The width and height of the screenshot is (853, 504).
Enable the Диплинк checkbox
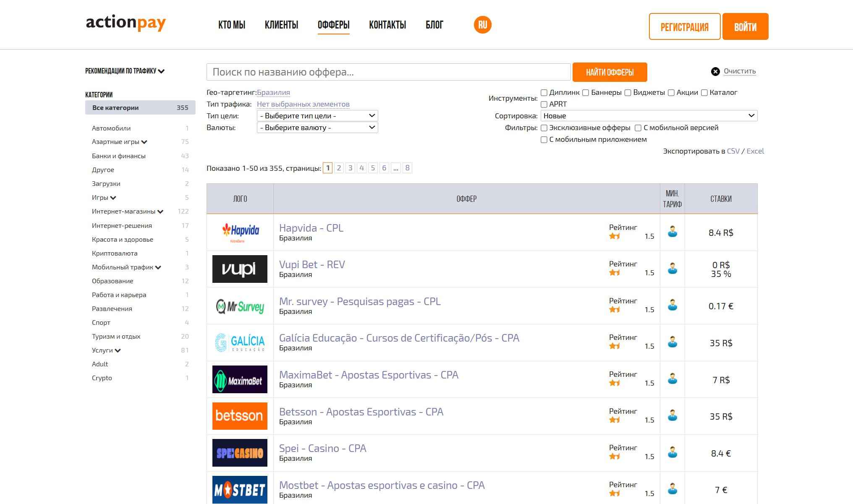coord(544,93)
